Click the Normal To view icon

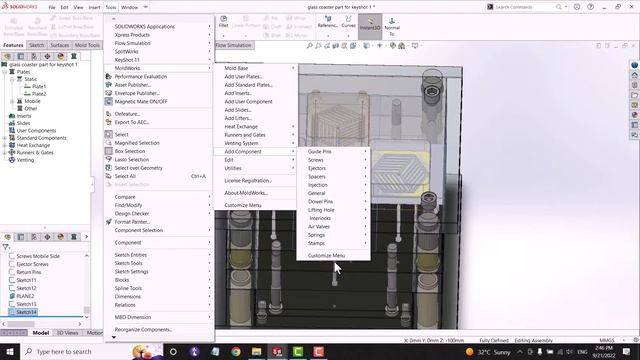[392, 27]
